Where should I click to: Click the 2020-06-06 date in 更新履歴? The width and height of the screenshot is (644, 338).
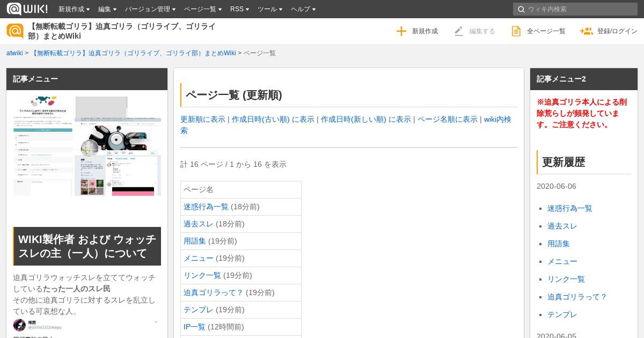pyautogui.click(x=557, y=186)
